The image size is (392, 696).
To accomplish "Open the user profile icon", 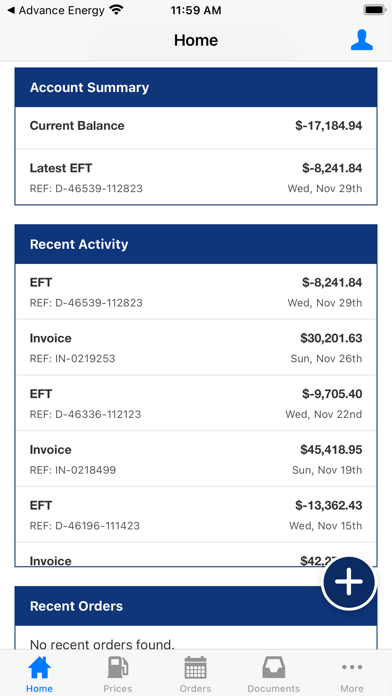I will click(x=361, y=40).
